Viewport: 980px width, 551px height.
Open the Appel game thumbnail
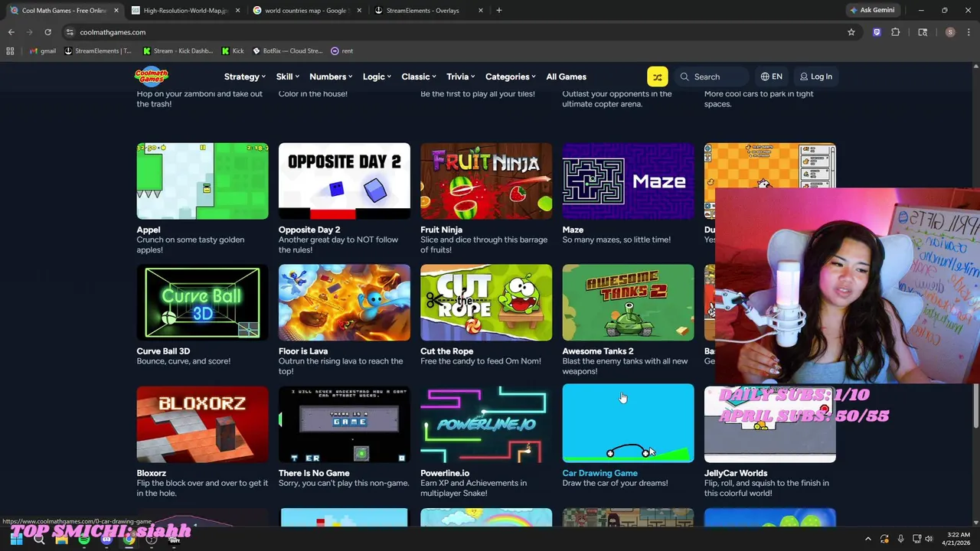202,181
